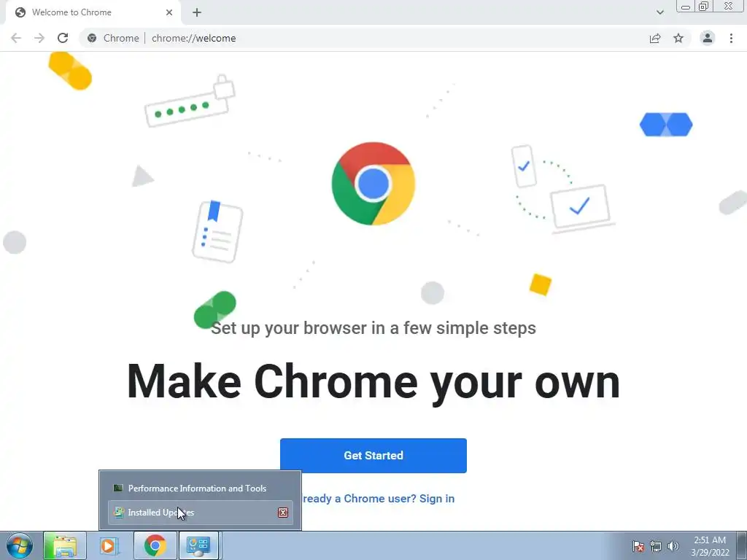Go back using the browser back arrow
The image size is (747, 560).
16,38
